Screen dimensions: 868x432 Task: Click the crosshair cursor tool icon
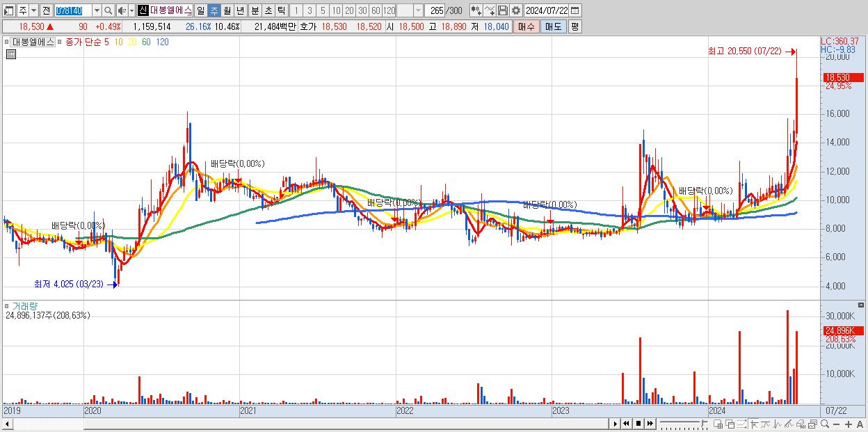coord(754,424)
